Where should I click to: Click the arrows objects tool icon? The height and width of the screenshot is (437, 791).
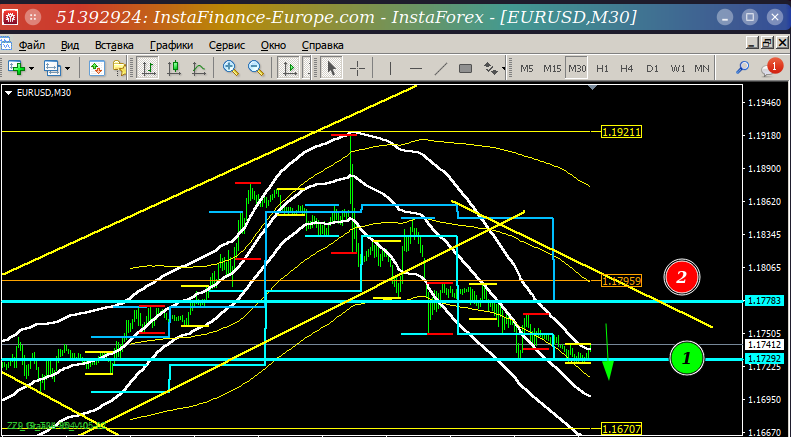pyautogui.click(x=490, y=68)
